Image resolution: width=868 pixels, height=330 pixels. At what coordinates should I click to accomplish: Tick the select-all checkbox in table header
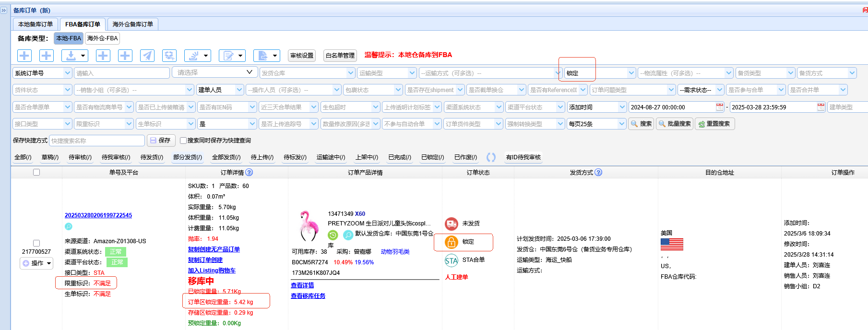tap(36, 172)
